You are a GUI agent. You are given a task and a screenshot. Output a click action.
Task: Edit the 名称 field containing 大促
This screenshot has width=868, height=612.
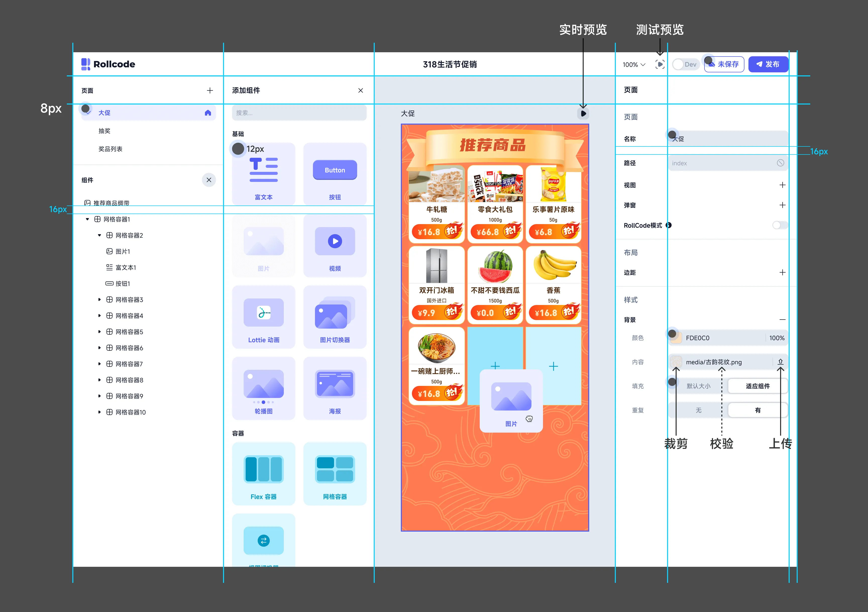[728, 139]
